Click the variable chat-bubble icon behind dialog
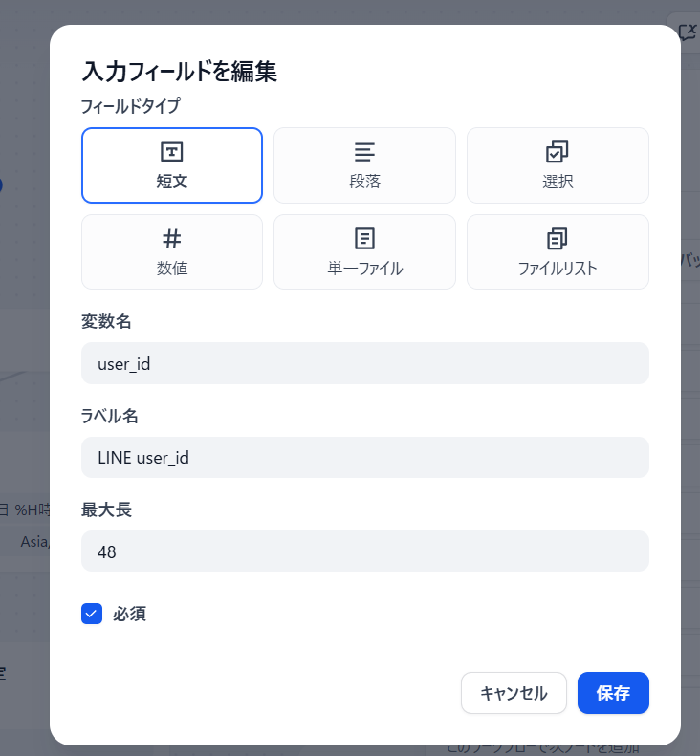 689,32
